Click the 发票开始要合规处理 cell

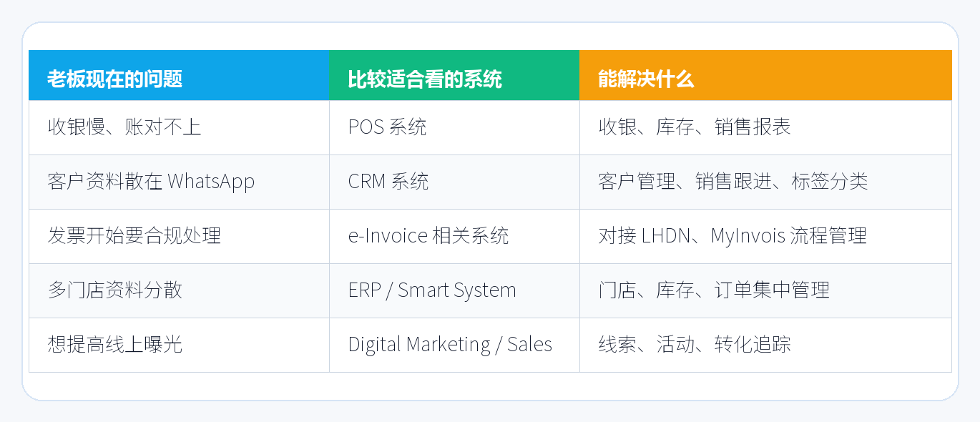[179, 236]
